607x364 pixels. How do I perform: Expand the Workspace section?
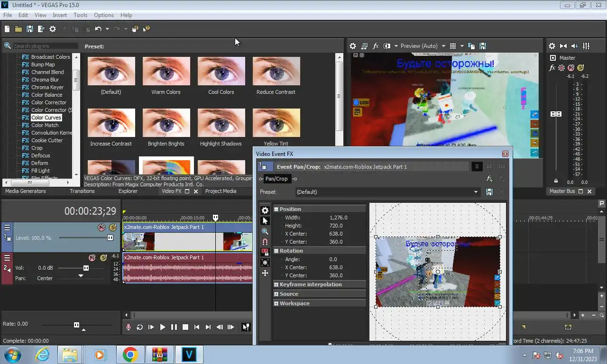(x=276, y=303)
